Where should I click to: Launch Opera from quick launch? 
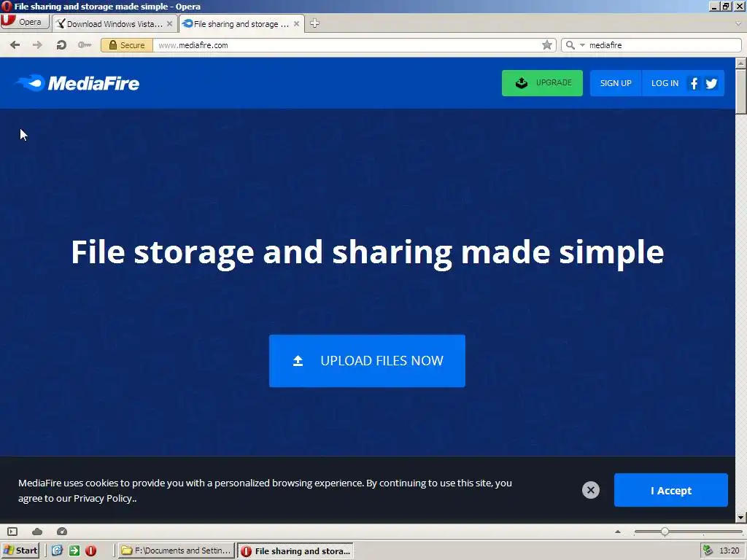91,551
